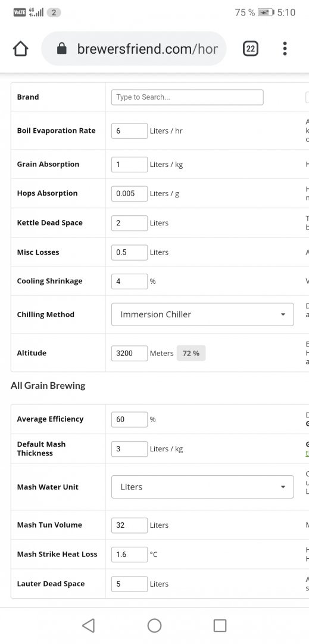The width and height of the screenshot is (309, 644).
Task: Edit the Average Efficiency field
Action: (x=129, y=419)
